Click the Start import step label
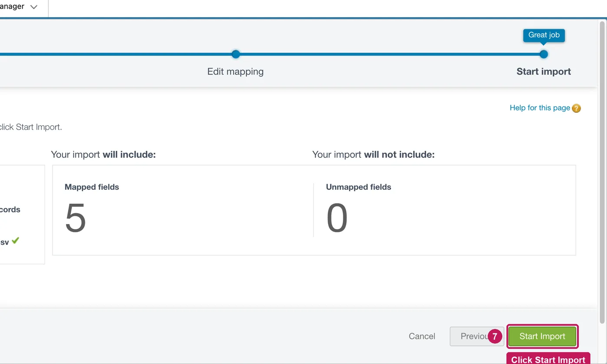This screenshot has height=364, width=607. click(544, 71)
